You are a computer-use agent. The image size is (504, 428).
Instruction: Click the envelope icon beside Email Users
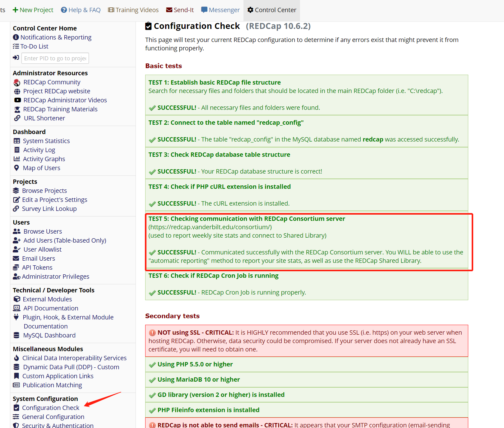pyautogui.click(x=16, y=258)
